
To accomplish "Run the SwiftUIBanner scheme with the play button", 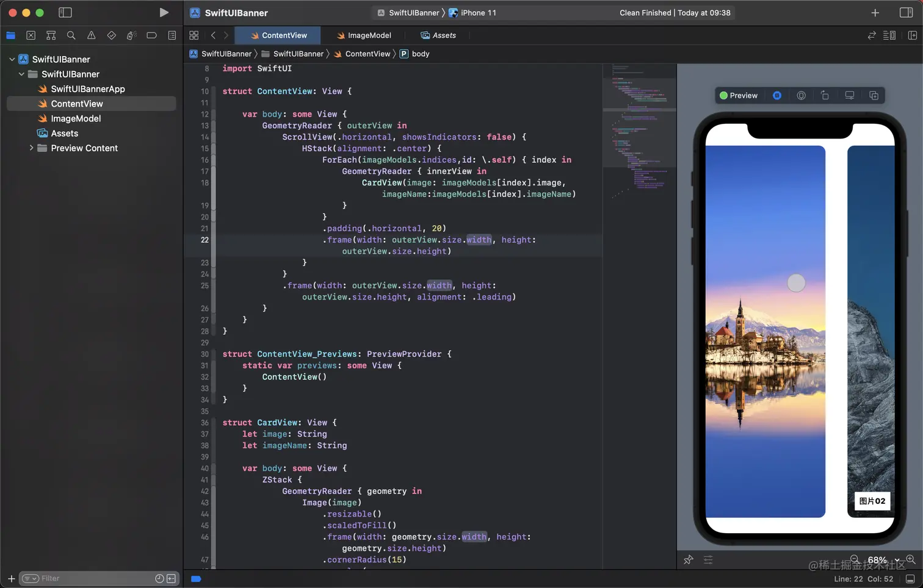I will click(x=164, y=12).
